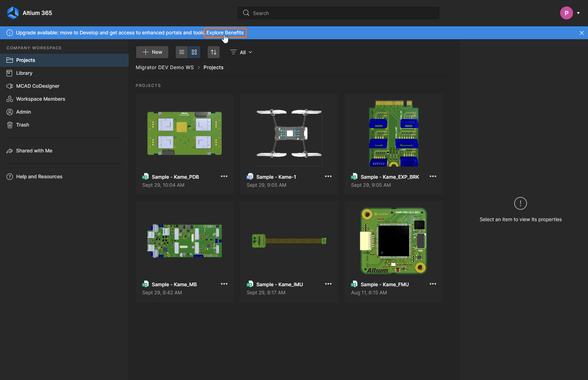Open Trash from the sidebar
The image size is (588, 380).
(x=23, y=125)
